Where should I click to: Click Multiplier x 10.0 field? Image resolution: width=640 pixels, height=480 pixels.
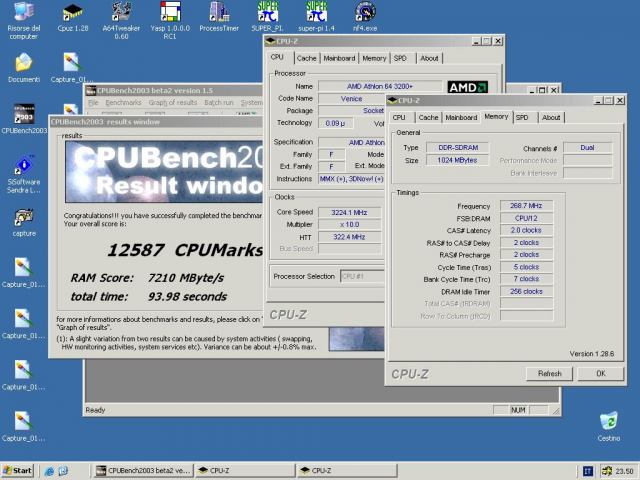pos(349,224)
